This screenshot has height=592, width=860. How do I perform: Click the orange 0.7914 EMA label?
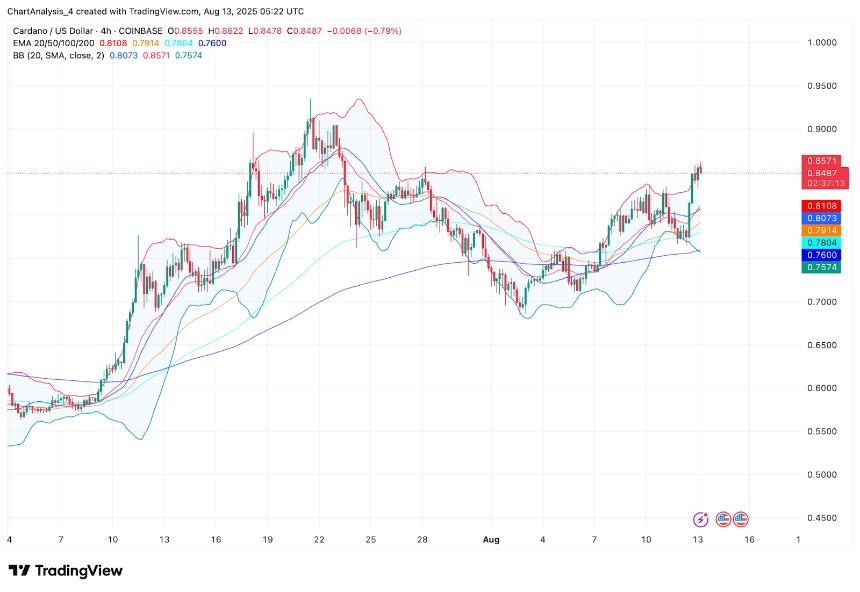[821, 230]
